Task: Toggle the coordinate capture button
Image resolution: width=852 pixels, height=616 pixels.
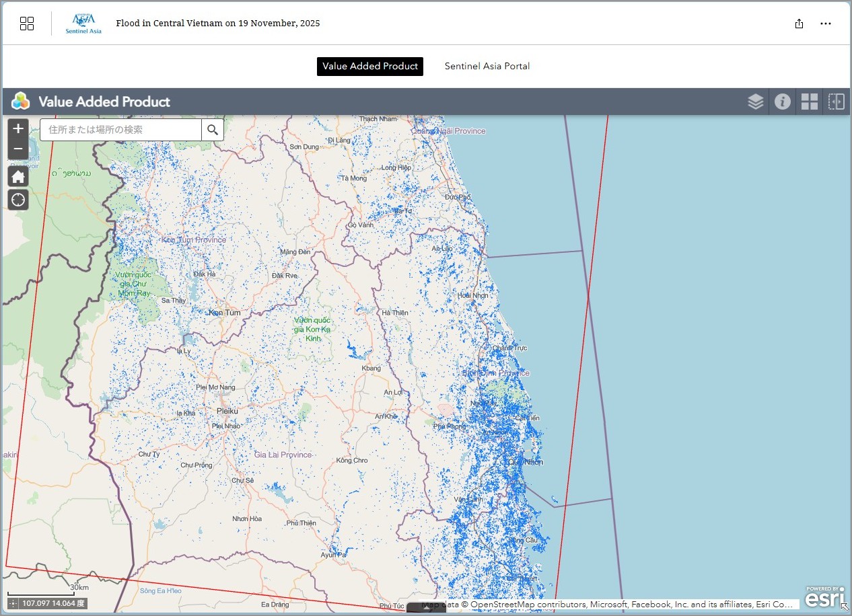Action: [x=13, y=603]
